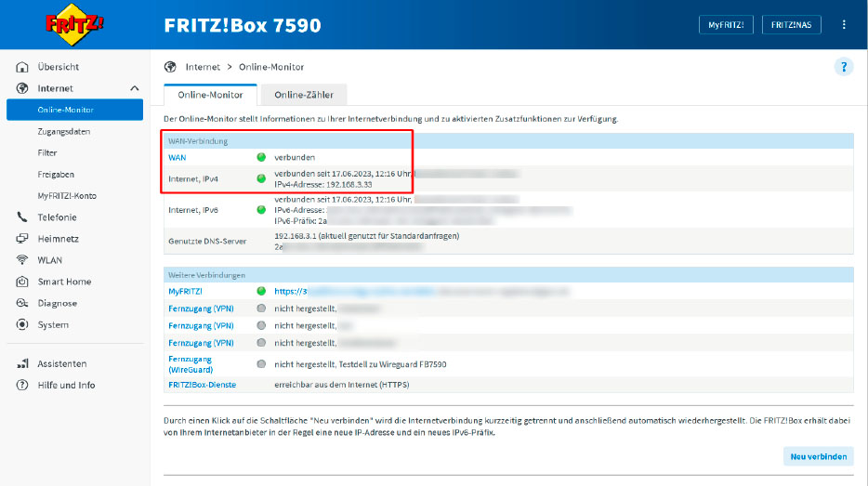Open Übersicht via its house icon
The image size is (868, 486).
click(22, 67)
